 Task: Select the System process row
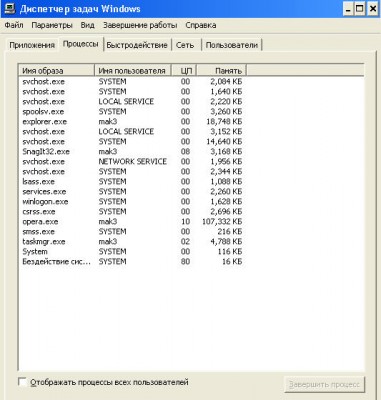coord(132,252)
